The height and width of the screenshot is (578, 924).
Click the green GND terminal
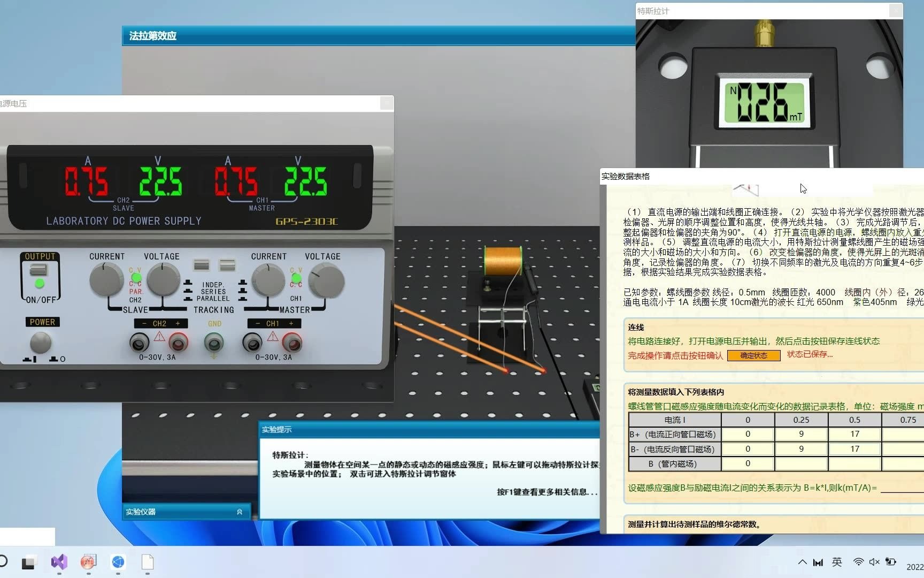click(x=214, y=341)
